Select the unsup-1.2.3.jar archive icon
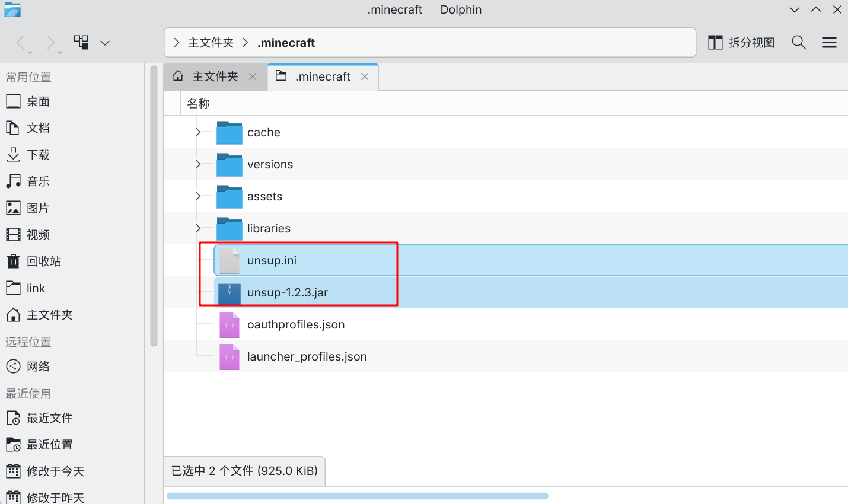 (229, 292)
